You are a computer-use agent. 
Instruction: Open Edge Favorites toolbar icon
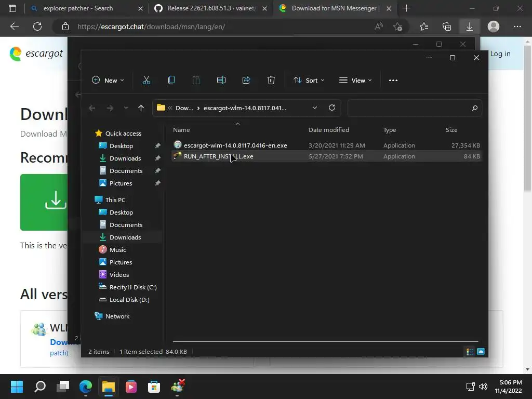pos(424,26)
